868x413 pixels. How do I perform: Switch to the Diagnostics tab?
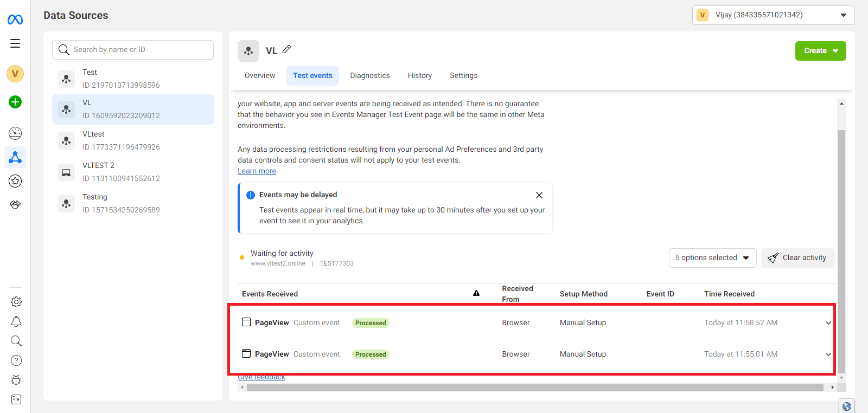click(x=370, y=76)
